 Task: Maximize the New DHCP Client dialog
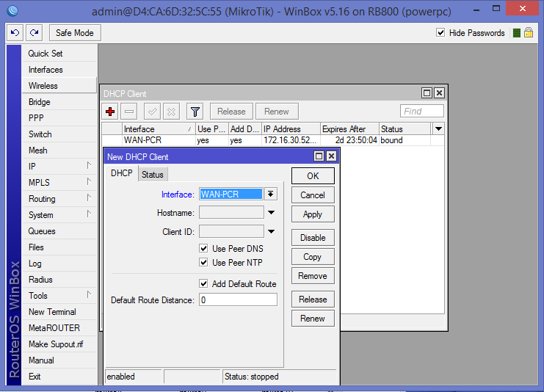tap(319, 156)
